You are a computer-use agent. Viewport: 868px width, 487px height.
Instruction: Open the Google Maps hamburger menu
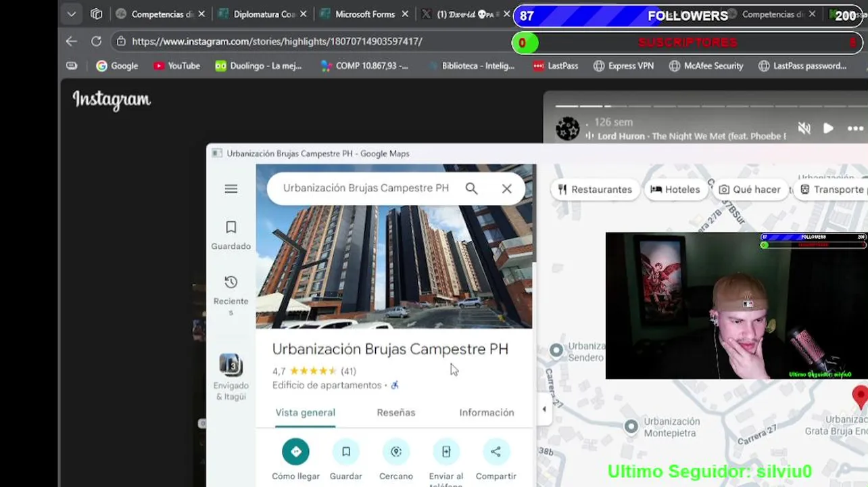[x=231, y=189]
